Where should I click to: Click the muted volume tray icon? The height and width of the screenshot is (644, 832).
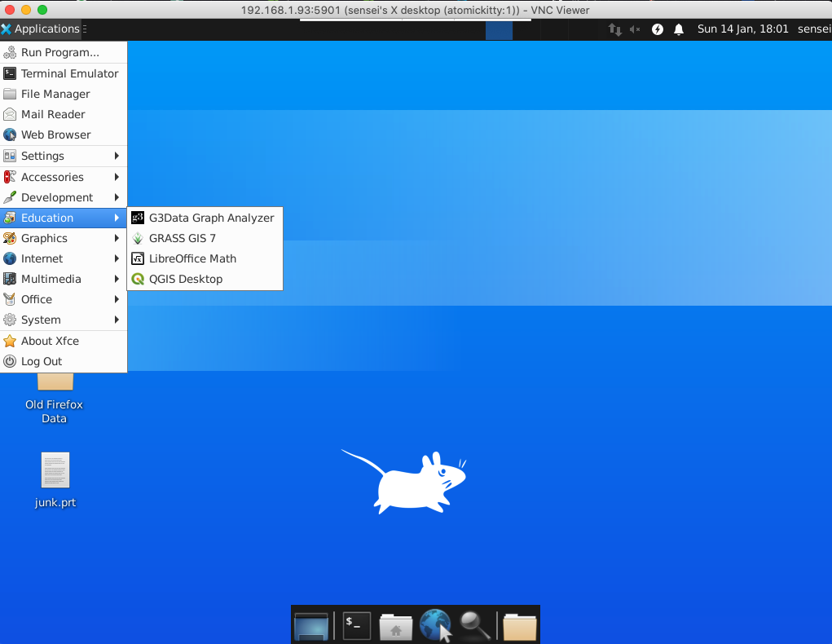(x=635, y=29)
